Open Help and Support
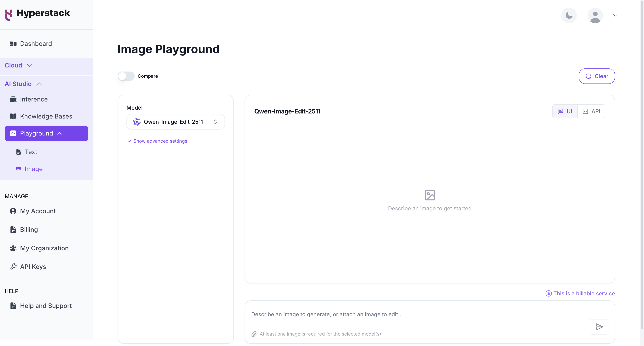The height and width of the screenshot is (346, 644). click(x=46, y=306)
